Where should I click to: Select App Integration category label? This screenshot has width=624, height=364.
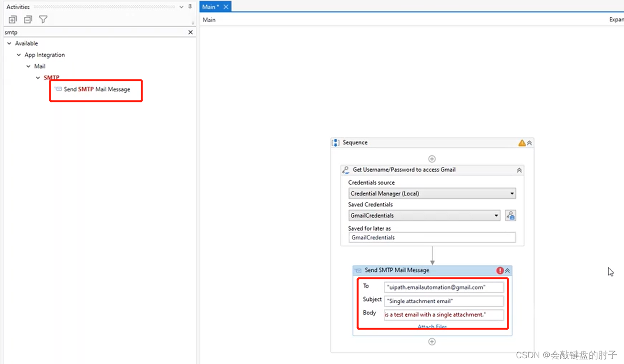45,55
